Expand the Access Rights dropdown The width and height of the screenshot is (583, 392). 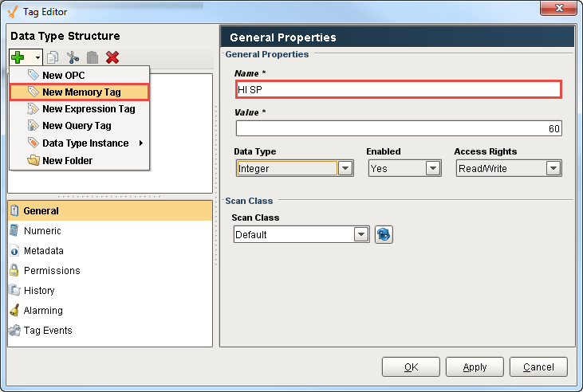tap(553, 169)
